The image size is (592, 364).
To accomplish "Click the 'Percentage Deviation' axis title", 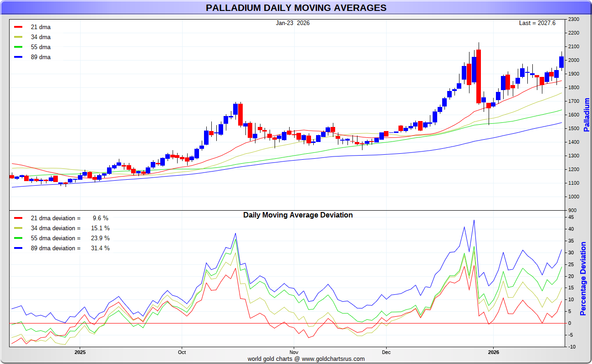I will (583, 278).
